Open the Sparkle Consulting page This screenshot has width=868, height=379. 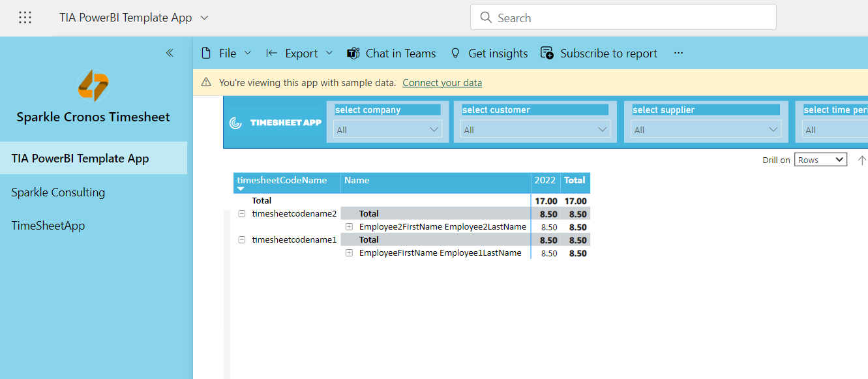pyautogui.click(x=93, y=192)
